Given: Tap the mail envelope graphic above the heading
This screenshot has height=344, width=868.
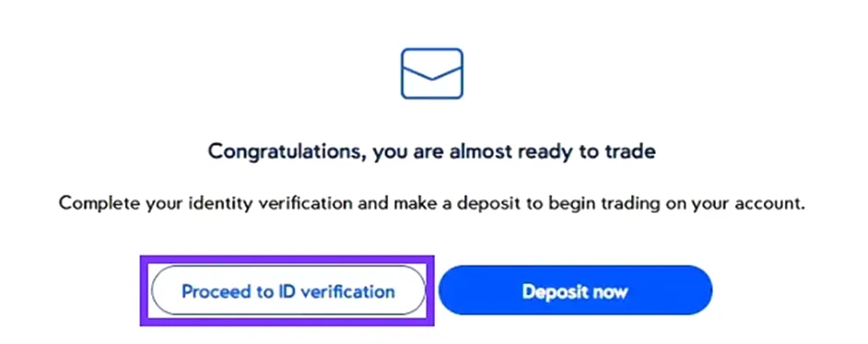Looking at the screenshot, I should pos(432,74).
